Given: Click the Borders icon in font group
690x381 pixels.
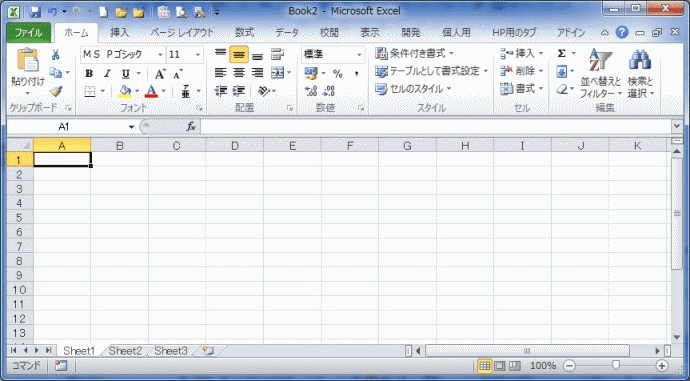Looking at the screenshot, I should pos(90,91).
